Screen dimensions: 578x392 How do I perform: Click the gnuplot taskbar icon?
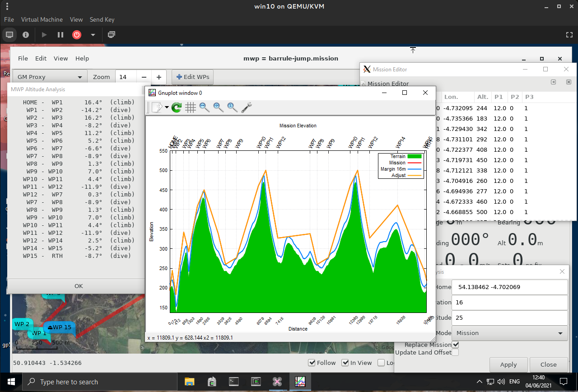tap(300, 382)
